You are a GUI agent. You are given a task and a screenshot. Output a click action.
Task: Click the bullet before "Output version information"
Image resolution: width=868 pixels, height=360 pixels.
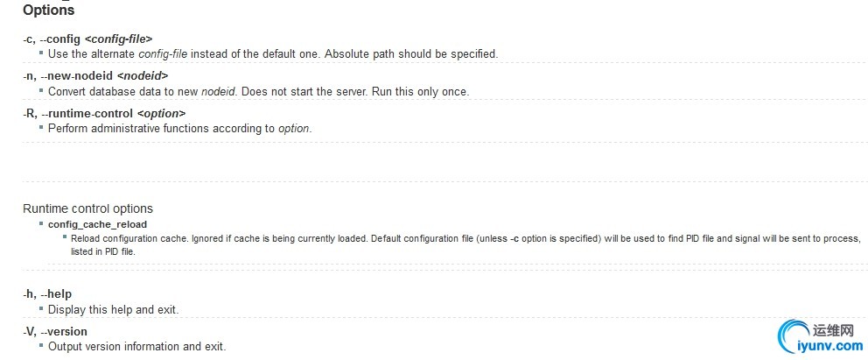click(x=40, y=346)
